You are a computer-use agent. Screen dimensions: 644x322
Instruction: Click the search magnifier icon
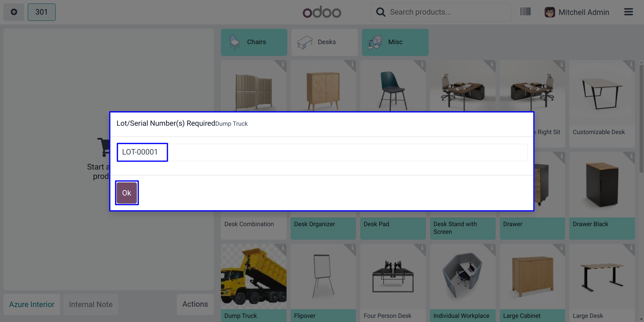(x=381, y=12)
